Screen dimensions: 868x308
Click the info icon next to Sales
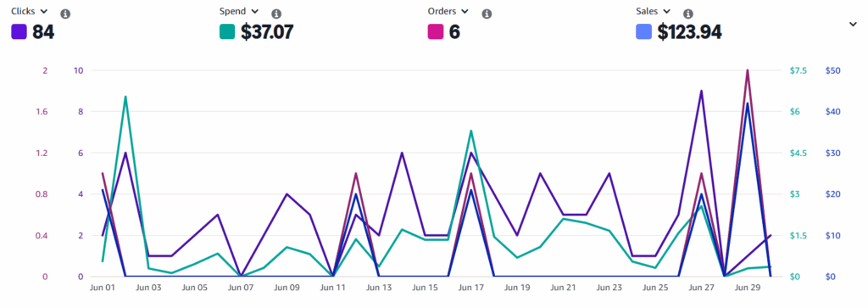click(688, 14)
